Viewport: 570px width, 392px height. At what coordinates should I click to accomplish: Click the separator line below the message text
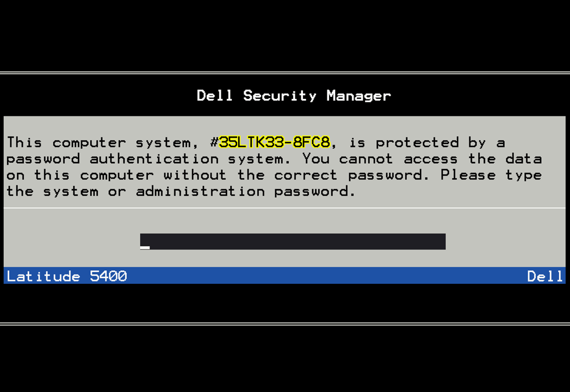click(284, 208)
